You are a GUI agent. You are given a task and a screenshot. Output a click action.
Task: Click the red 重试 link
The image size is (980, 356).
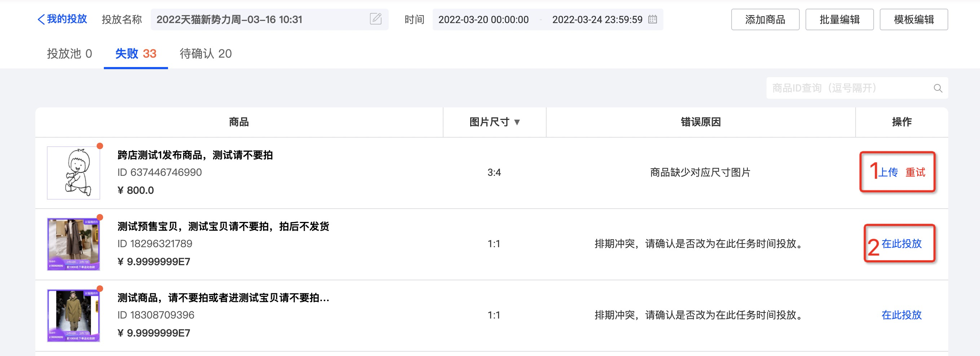tap(915, 172)
